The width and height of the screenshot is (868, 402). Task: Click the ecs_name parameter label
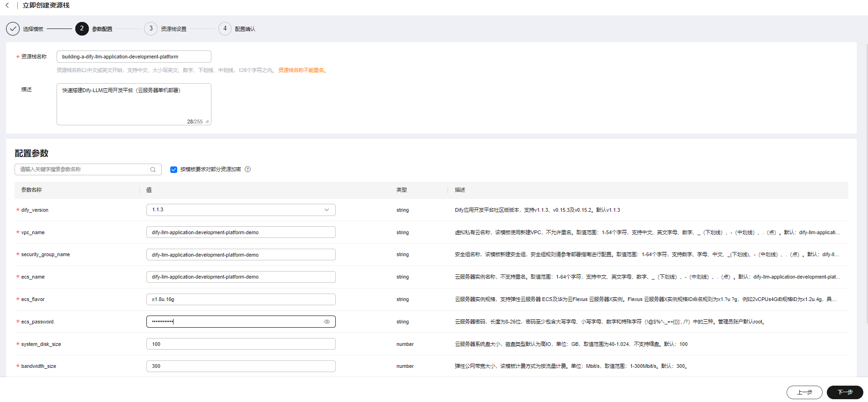pyautogui.click(x=33, y=277)
